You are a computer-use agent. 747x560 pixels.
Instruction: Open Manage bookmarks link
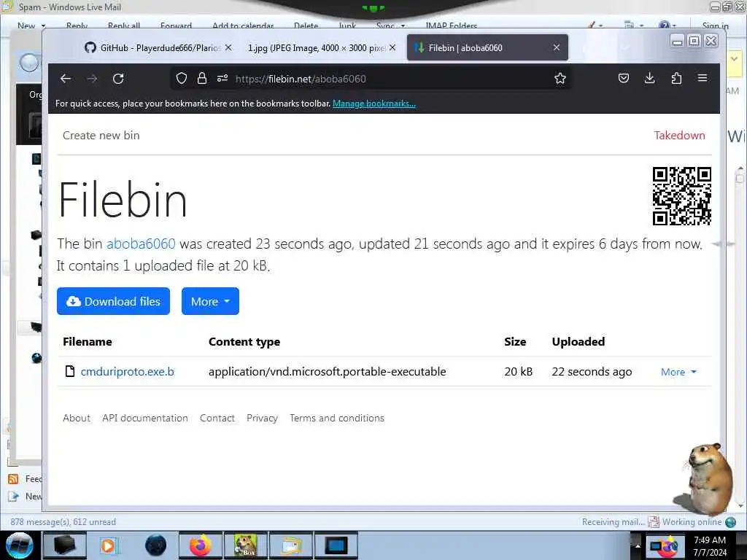[374, 104]
